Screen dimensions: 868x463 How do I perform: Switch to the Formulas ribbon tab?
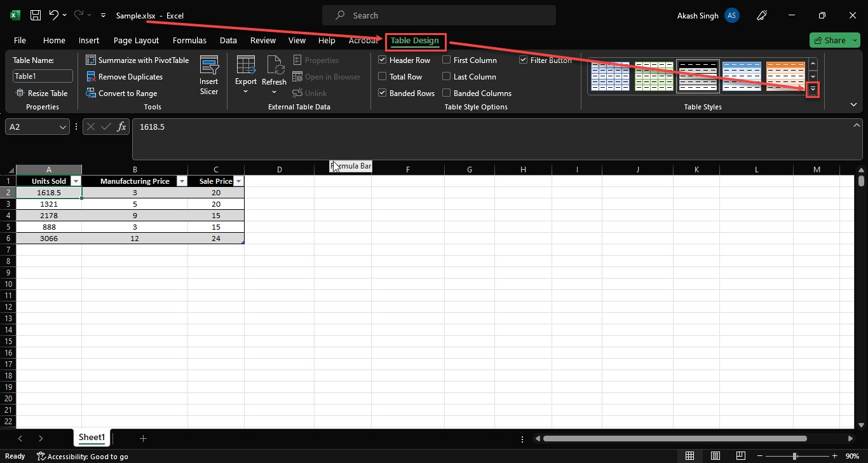tap(189, 40)
